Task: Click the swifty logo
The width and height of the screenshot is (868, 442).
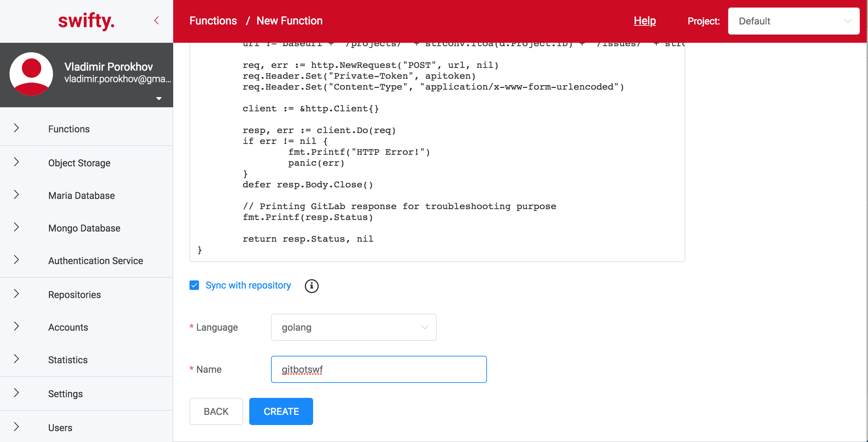Action: [86, 21]
